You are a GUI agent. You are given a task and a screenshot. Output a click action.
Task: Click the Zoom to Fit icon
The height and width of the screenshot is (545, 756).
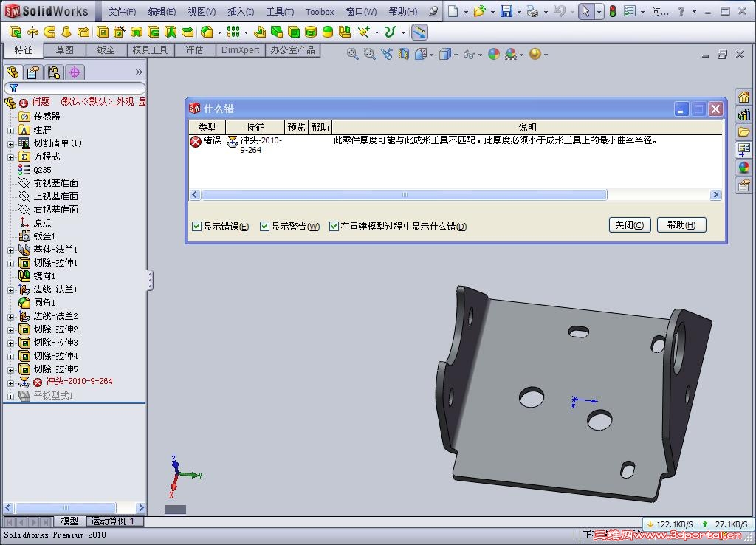pyautogui.click(x=352, y=54)
